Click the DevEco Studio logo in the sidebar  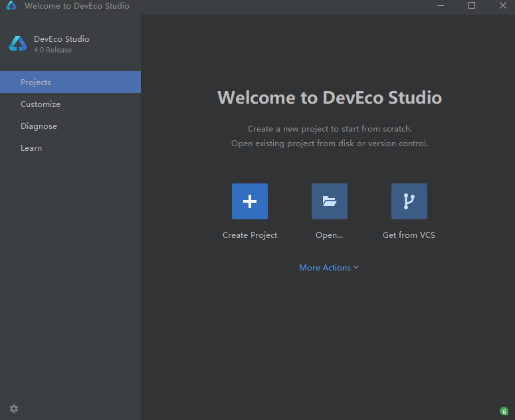(x=18, y=43)
